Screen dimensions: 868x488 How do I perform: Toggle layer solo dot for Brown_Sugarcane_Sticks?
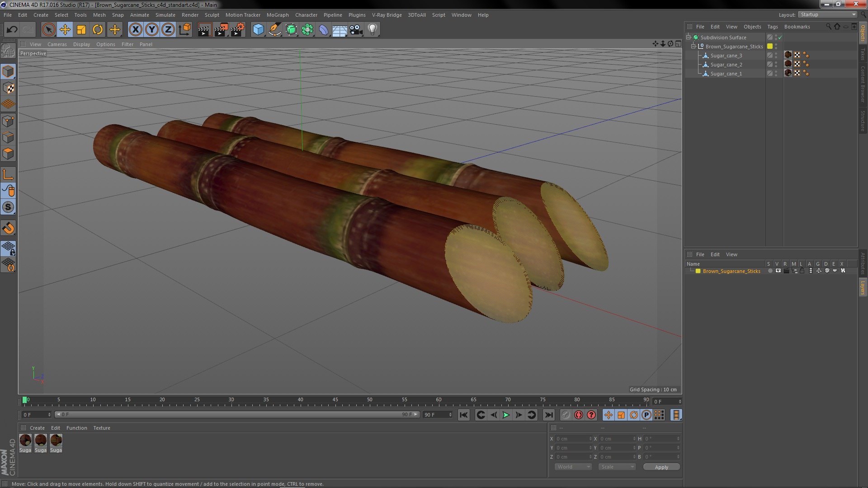click(770, 271)
